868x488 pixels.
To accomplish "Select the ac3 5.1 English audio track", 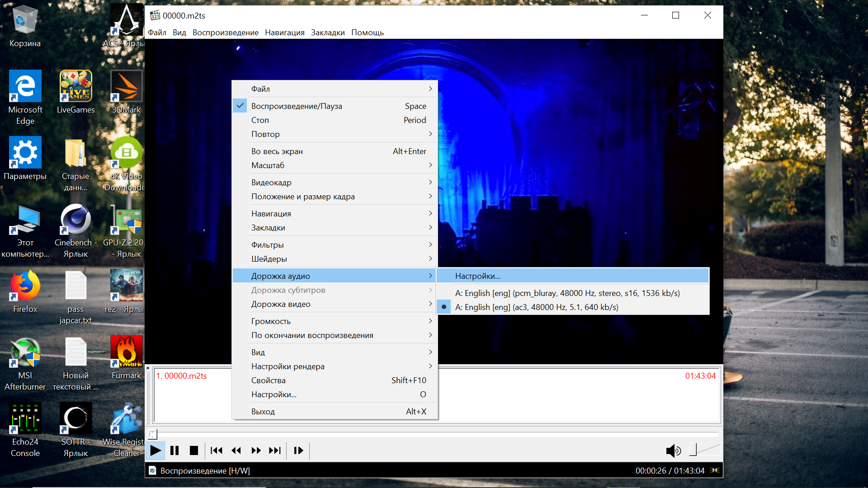I will 536,307.
